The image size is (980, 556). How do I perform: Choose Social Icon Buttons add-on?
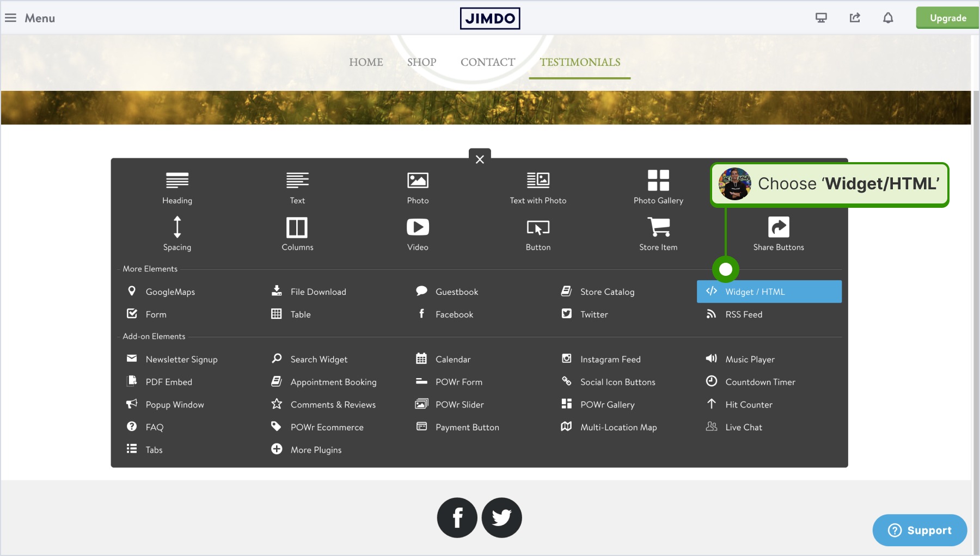point(608,381)
